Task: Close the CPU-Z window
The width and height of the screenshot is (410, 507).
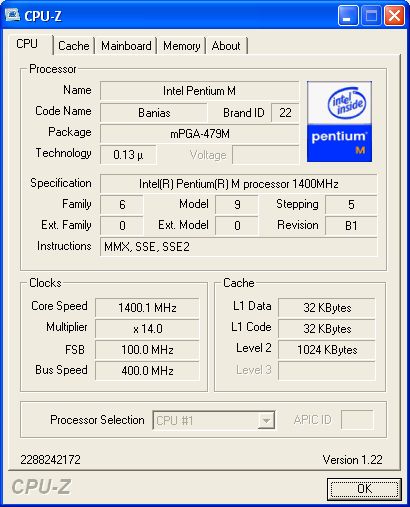Action: (394, 16)
